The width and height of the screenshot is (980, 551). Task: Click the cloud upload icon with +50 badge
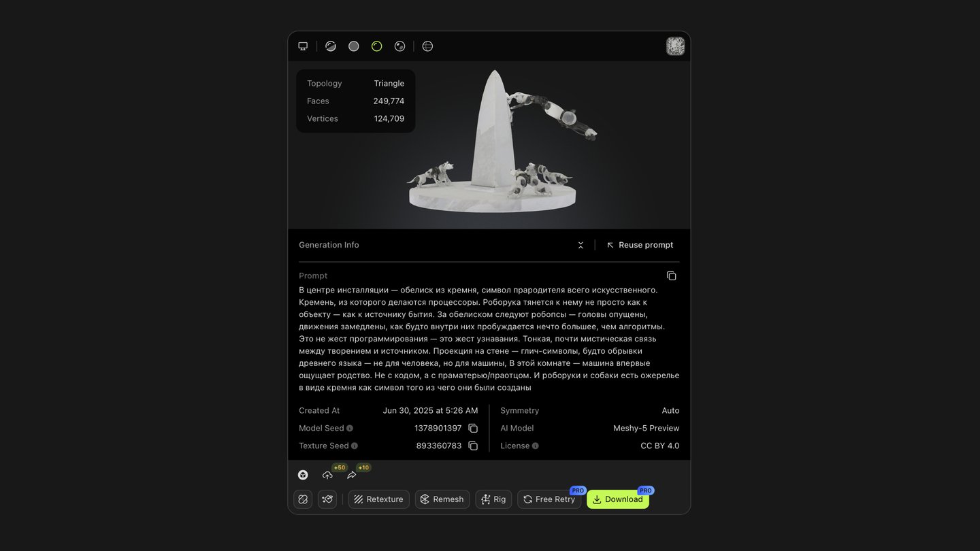tap(328, 475)
